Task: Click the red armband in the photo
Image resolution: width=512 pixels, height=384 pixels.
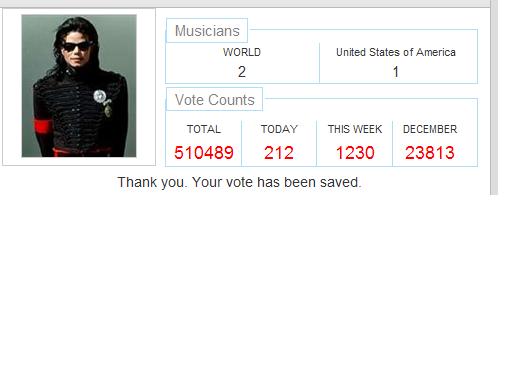Action: click(x=42, y=126)
